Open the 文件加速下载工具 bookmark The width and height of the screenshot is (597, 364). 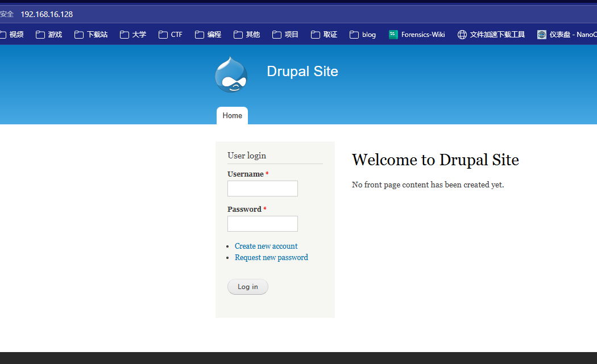click(491, 35)
